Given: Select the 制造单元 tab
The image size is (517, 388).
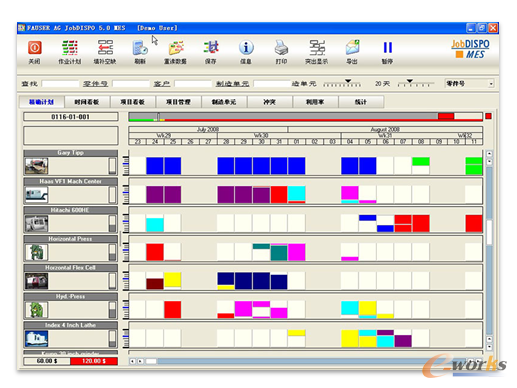Looking at the screenshot, I should pyautogui.click(x=224, y=102).
